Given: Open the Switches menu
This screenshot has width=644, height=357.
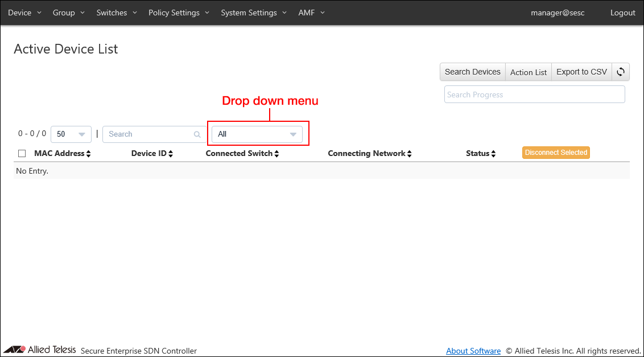Looking at the screenshot, I should coord(116,13).
